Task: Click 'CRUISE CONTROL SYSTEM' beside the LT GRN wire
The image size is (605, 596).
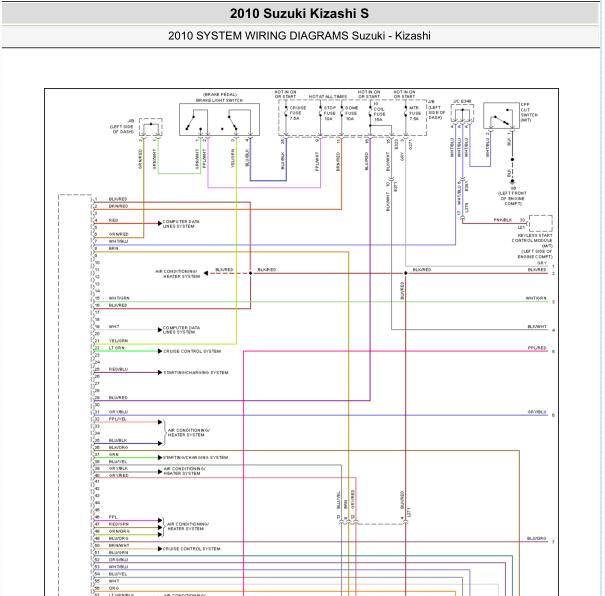Action: click(x=192, y=351)
